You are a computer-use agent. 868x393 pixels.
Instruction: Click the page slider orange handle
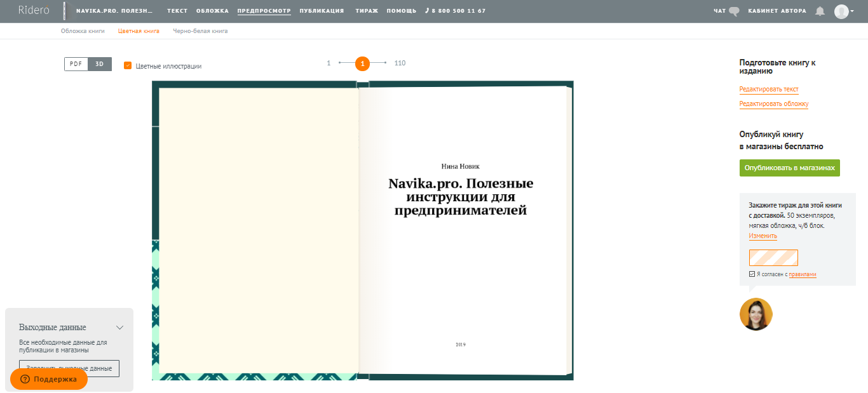[x=362, y=63]
